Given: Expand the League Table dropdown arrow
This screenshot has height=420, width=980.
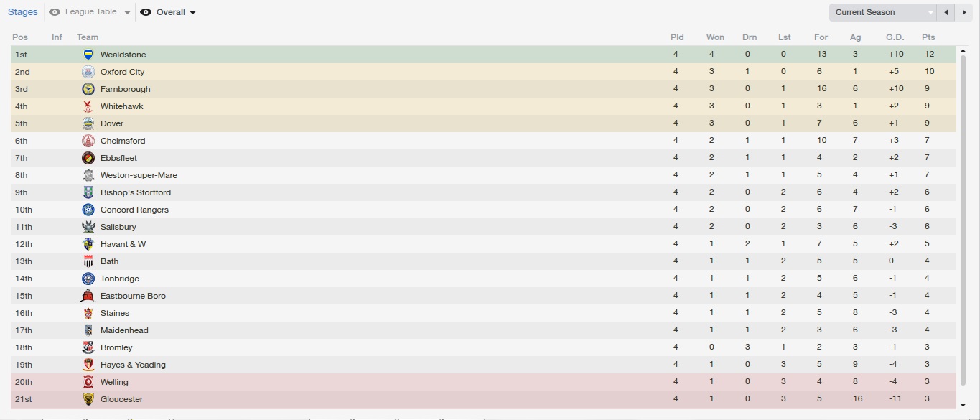Looking at the screenshot, I should [127, 13].
